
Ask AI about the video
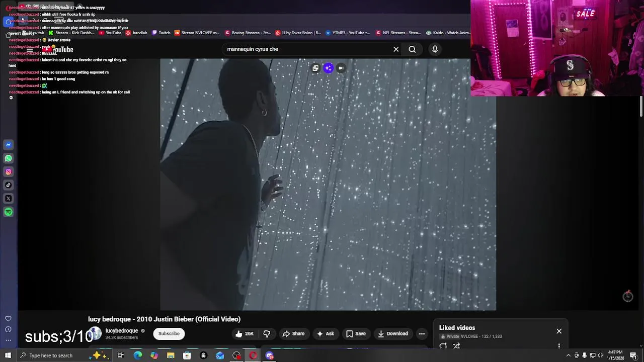click(325, 334)
